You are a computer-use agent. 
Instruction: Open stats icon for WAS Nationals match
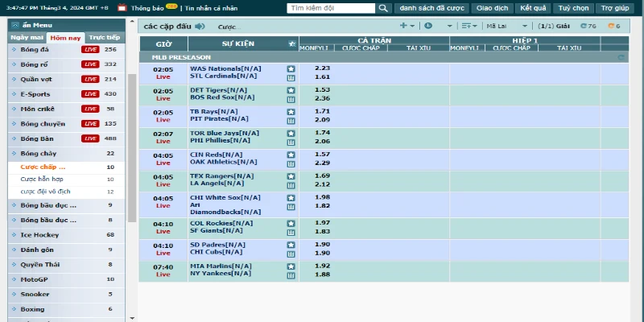click(291, 78)
